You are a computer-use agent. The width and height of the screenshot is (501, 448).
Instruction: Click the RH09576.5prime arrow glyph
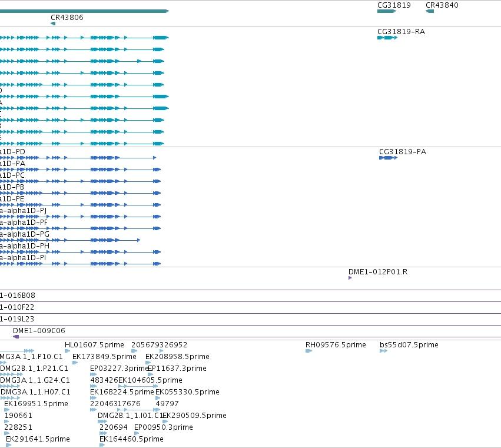click(x=308, y=351)
